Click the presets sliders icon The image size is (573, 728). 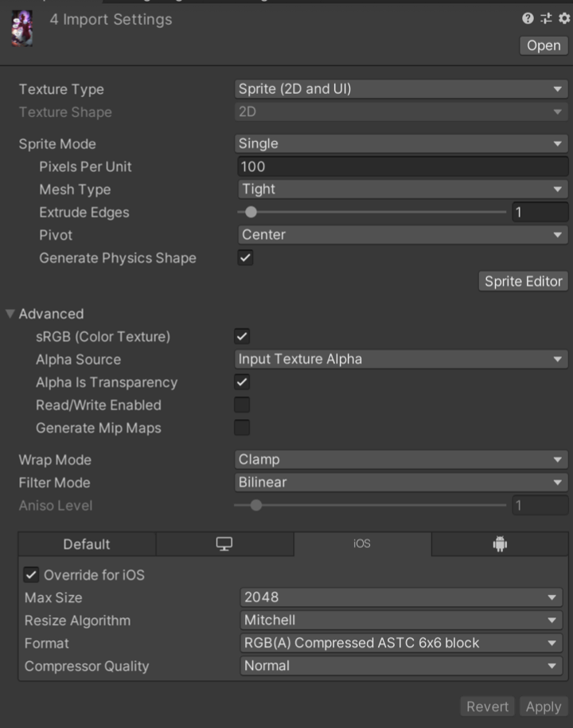546,19
